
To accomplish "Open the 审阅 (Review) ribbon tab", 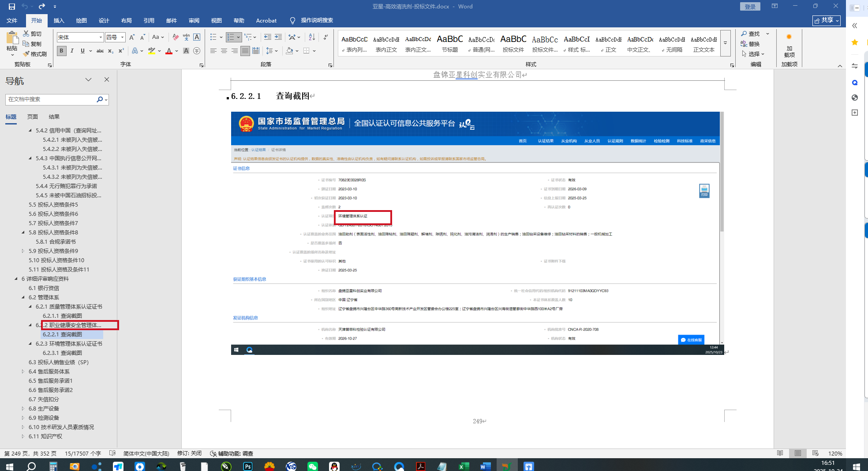I will [x=194, y=21].
